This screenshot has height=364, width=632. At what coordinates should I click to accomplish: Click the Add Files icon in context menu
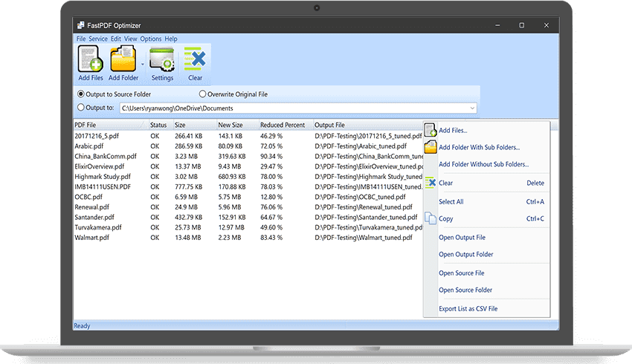click(x=431, y=130)
